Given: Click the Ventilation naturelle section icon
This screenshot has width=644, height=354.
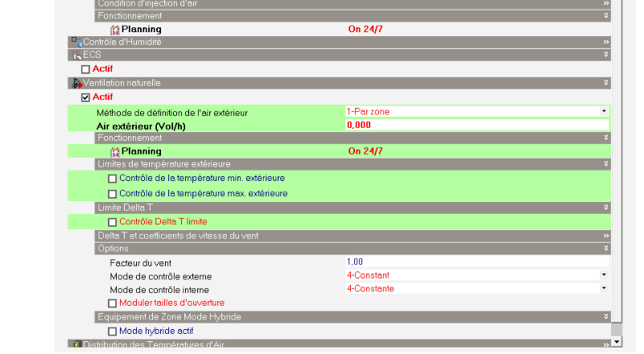Looking at the screenshot, I should (x=76, y=83).
